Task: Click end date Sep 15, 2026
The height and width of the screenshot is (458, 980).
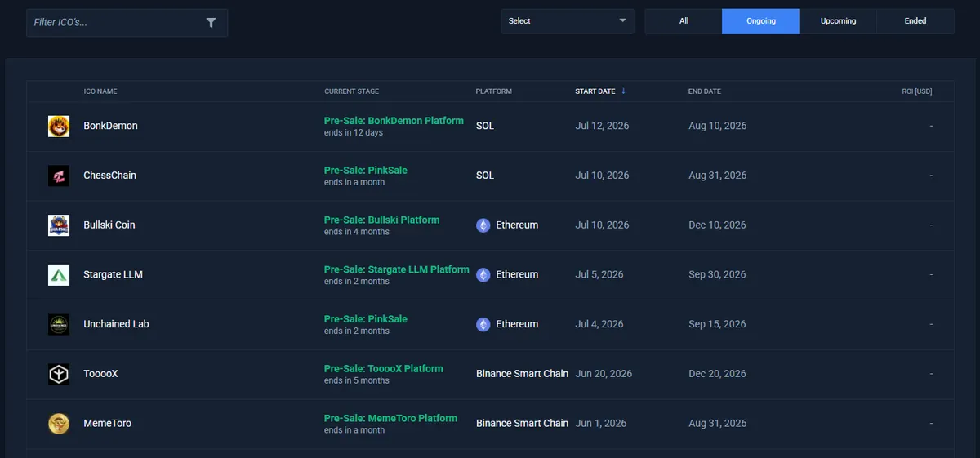Action: pyautogui.click(x=717, y=324)
